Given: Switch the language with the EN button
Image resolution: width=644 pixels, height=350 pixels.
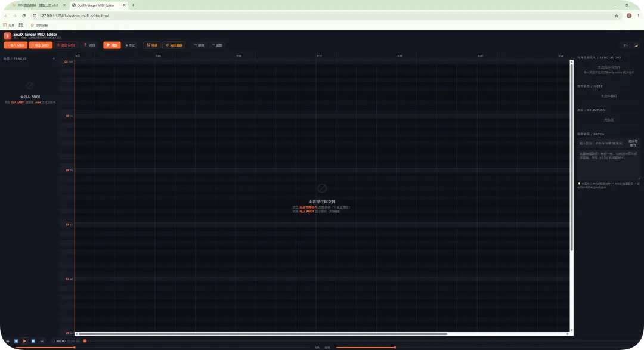Looking at the screenshot, I should coord(626,45).
